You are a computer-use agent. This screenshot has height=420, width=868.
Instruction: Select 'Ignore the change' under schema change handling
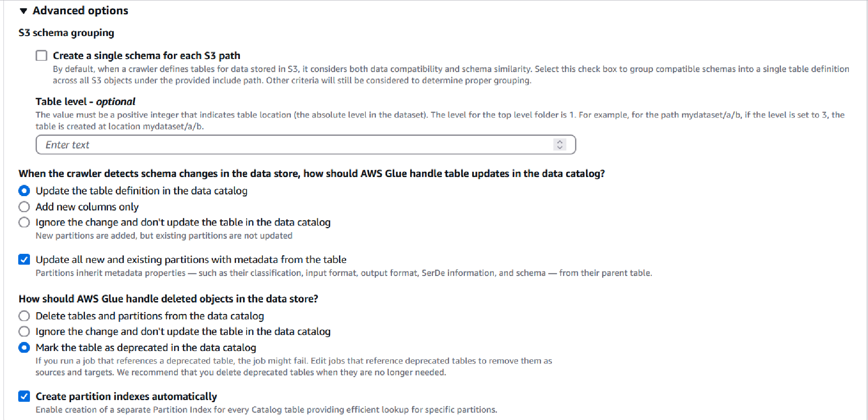[24, 222]
